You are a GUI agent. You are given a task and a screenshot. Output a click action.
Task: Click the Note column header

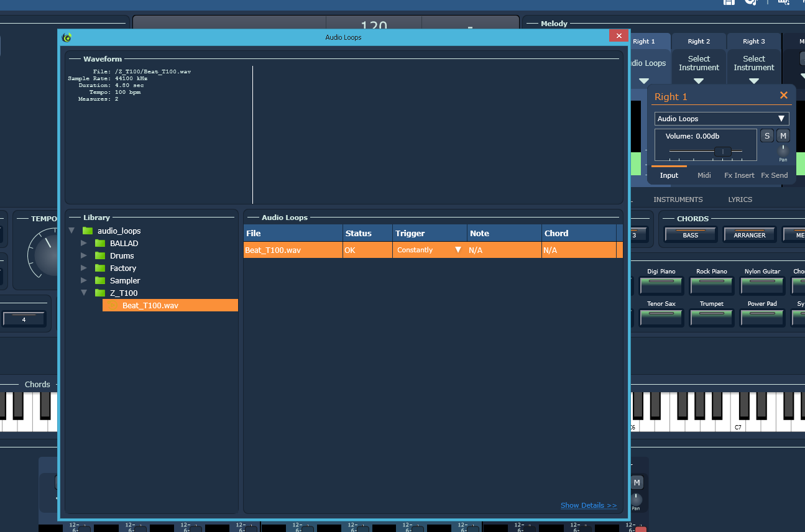(x=504, y=233)
